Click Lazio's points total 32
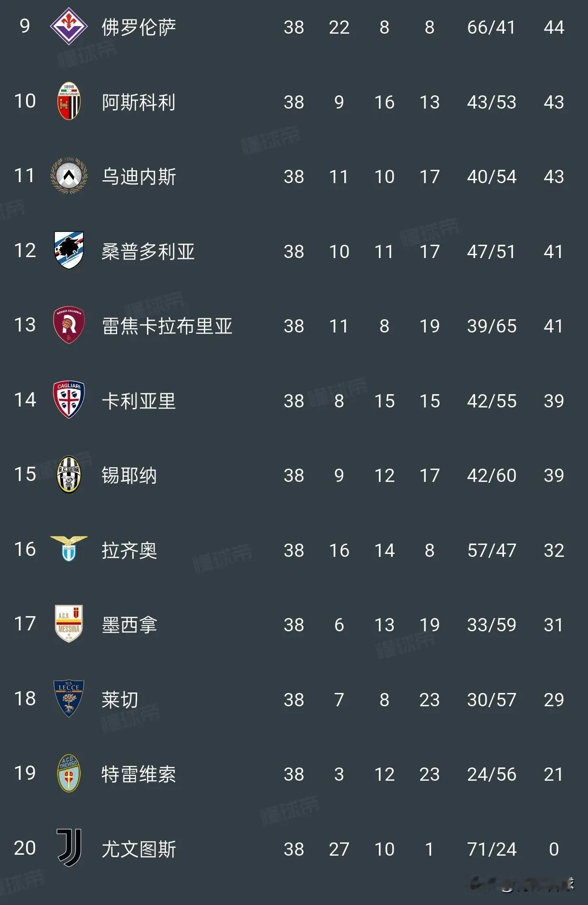The width and height of the screenshot is (588, 905). coord(553,550)
